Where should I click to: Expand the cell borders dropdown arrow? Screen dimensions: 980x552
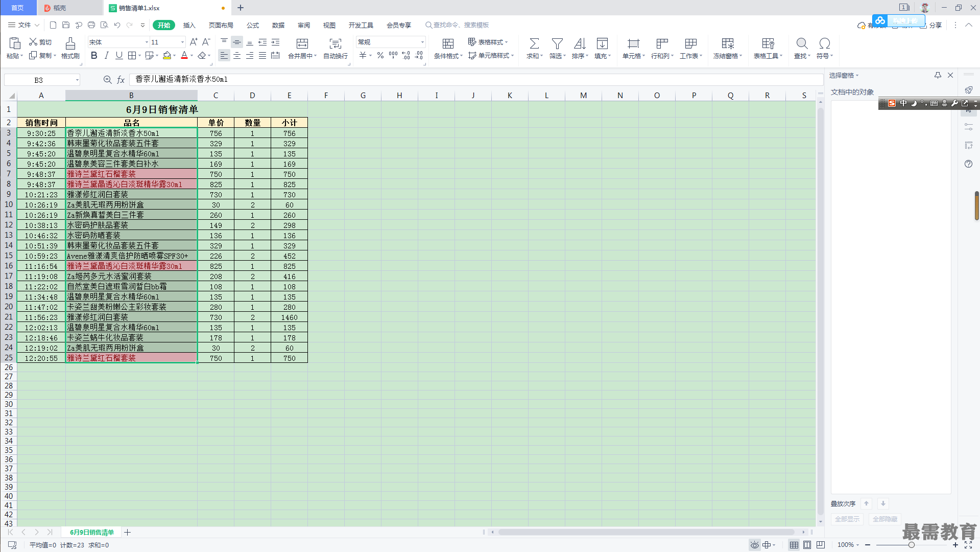point(140,56)
